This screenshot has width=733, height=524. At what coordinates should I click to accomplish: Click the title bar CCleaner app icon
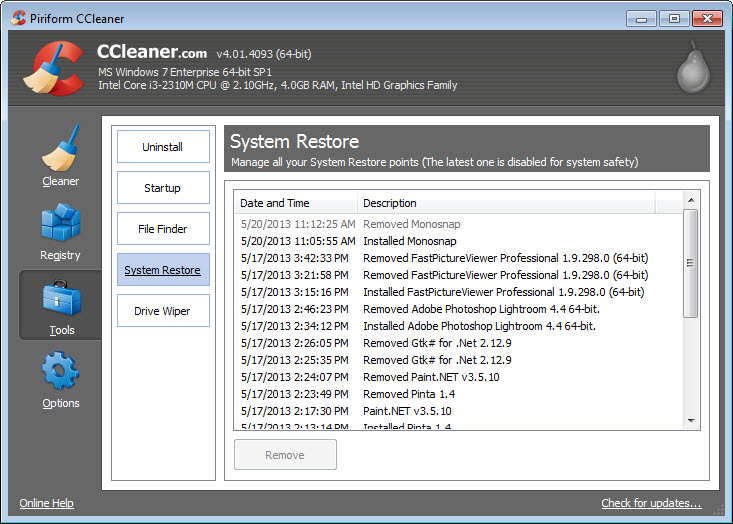click(x=19, y=18)
